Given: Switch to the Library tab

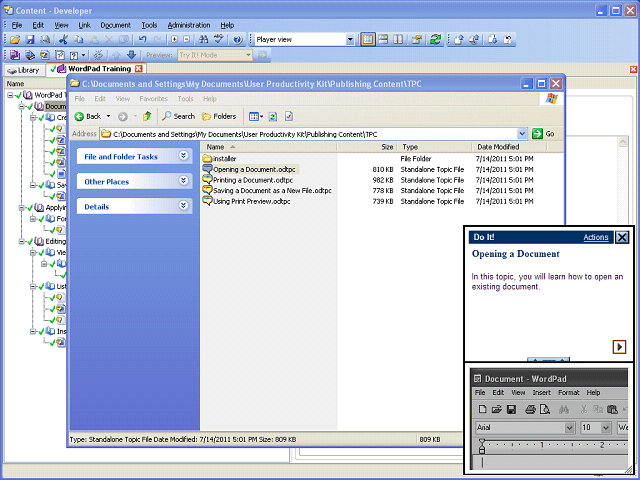Looking at the screenshot, I should (x=24, y=70).
